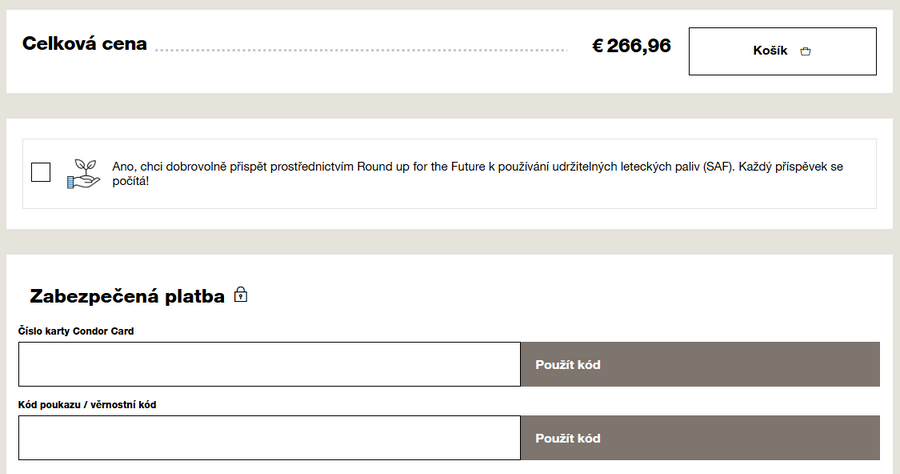The image size is (900, 474).
Task: Click the Číslo karty Condor Card label
Action: pyautogui.click(x=76, y=331)
